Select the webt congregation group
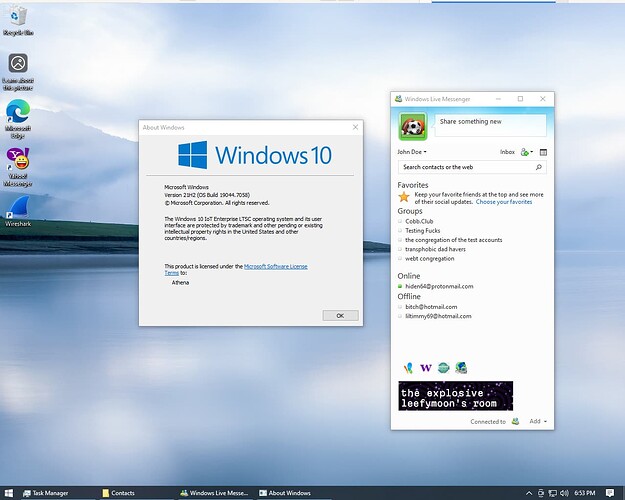Image resolution: width=625 pixels, height=500 pixels. [430, 258]
